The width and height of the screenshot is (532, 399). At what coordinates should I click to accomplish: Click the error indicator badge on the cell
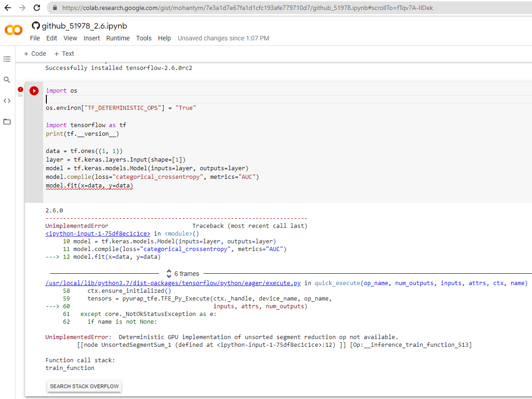20,90
